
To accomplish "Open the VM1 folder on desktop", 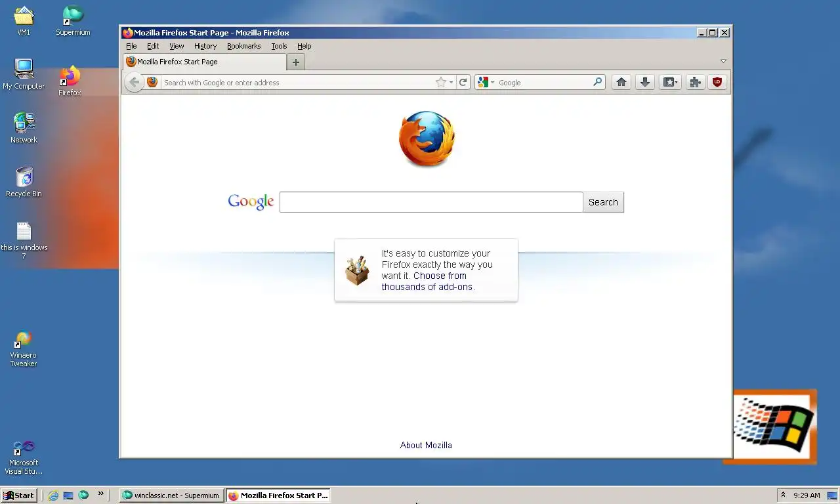I will coord(24,20).
